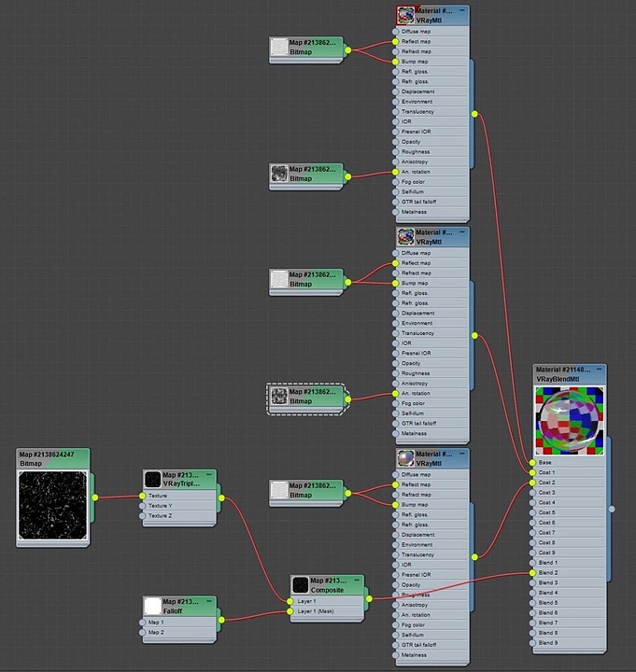
Task: Click 'Self-illum' on the bottom VRayMtl
Action: [413, 635]
